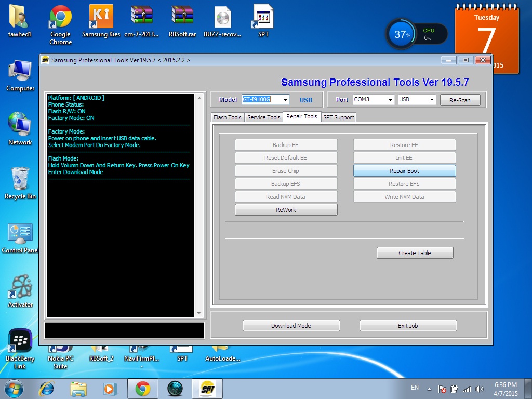The image size is (532, 399).
Task: Open Google Chrome desktop shortcut
Action: pyautogui.click(x=60, y=24)
